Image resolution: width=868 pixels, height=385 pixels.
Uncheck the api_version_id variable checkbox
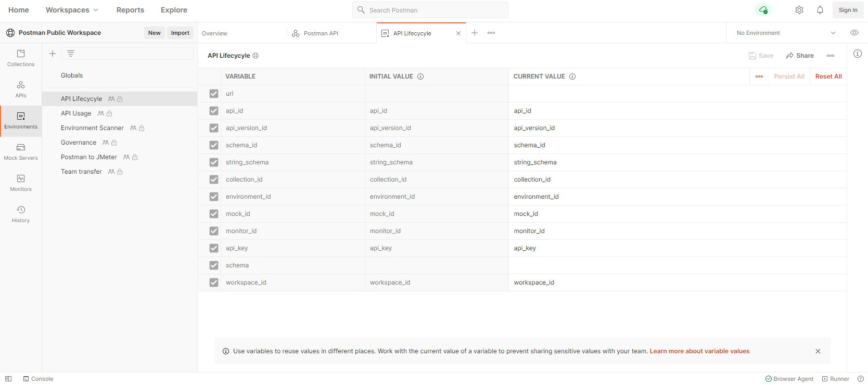(214, 128)
